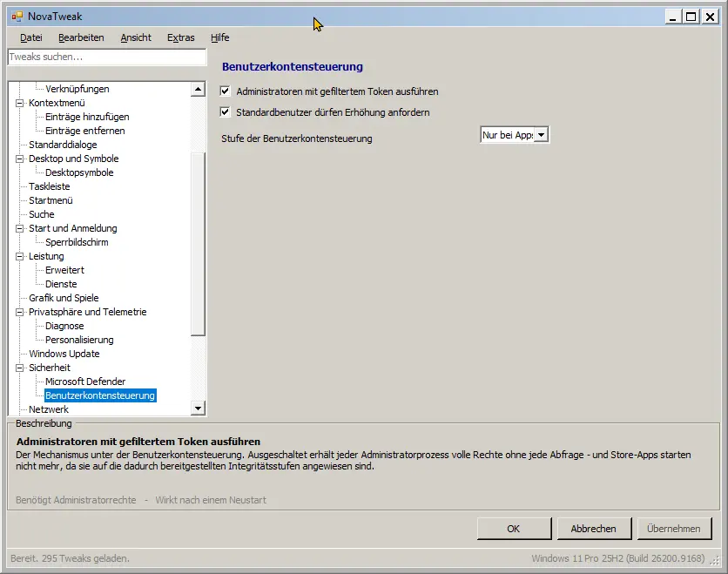Image resolution: width=728 pixels, height=574 pixels.
Task: Click the tree scrollbar down arrow
Action: [199, 409]
